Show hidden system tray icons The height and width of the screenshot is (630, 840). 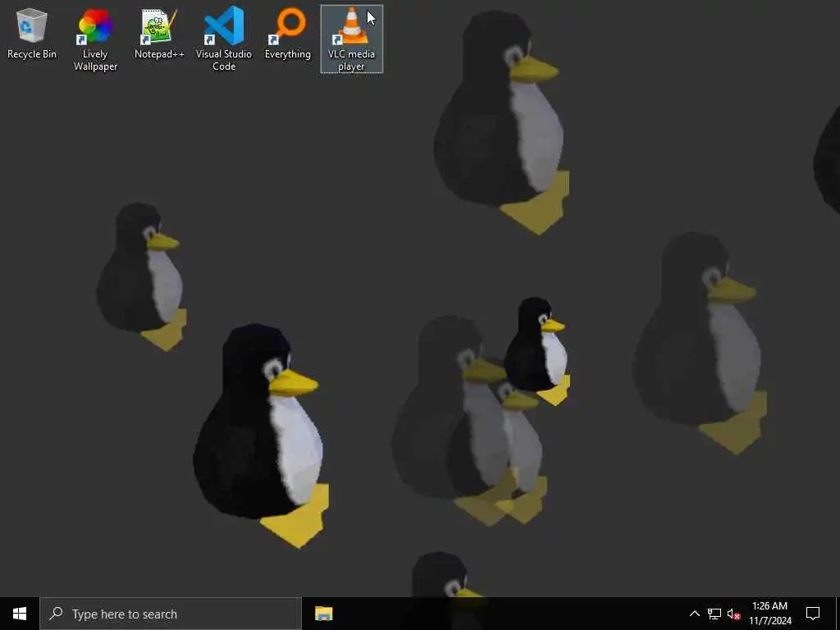pos(694,614)
